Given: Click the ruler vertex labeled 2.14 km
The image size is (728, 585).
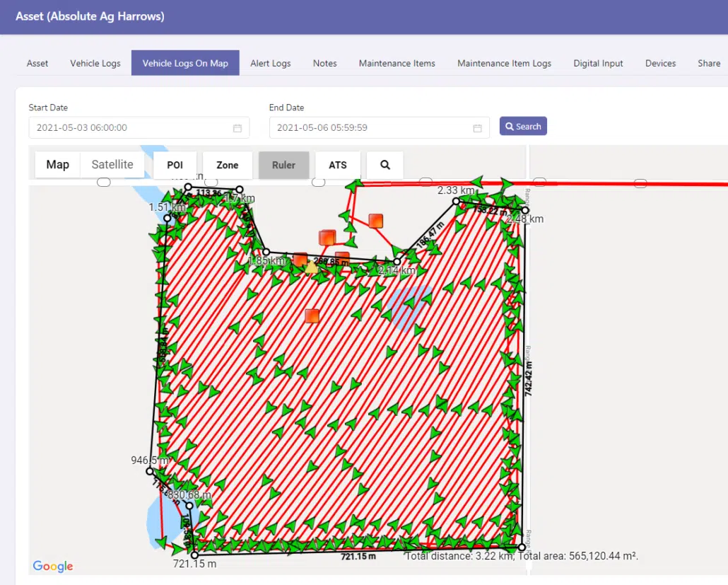Looking at the screenshot, I should 397,262.
